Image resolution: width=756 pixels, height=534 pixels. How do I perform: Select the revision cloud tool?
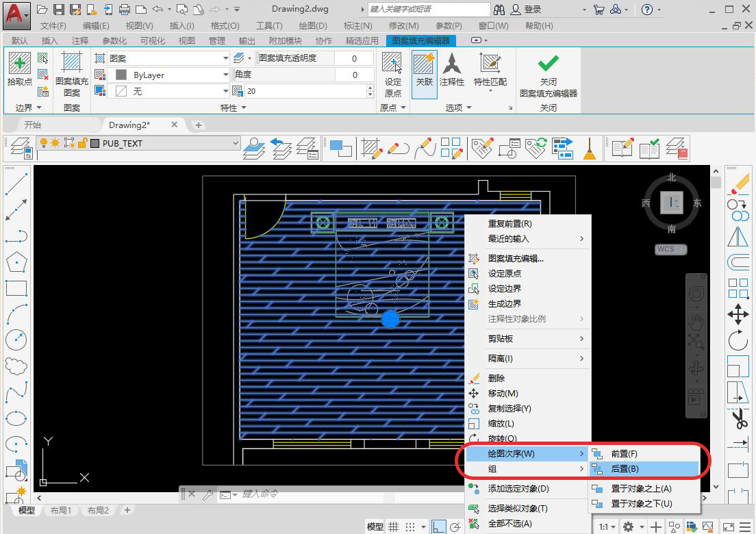point(16,366)
